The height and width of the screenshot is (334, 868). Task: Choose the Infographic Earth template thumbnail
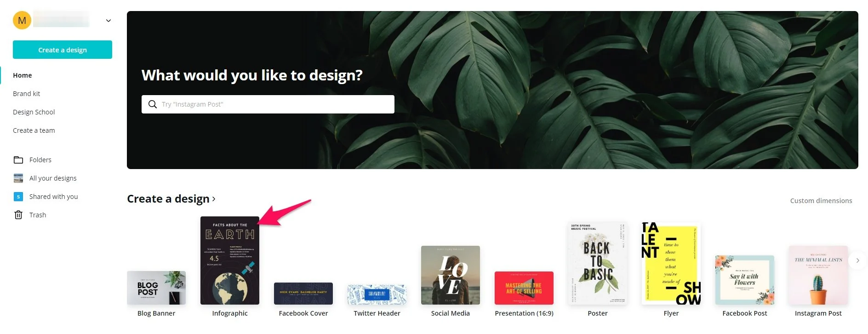[230, 260]
